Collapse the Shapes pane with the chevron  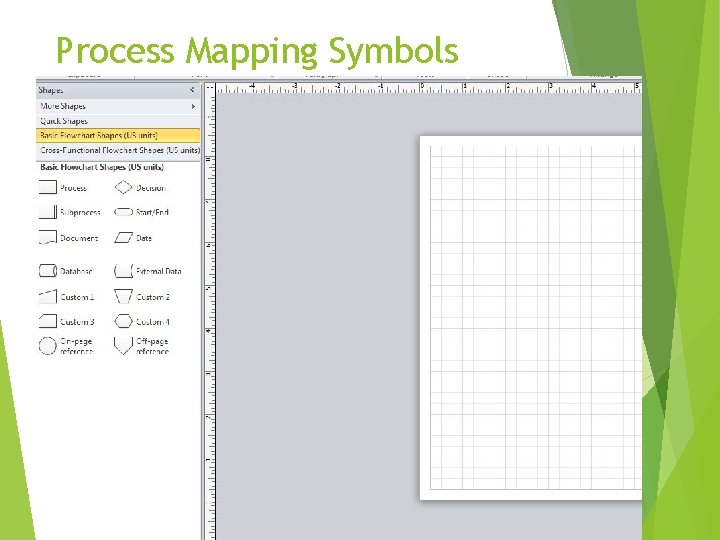[x=192, y=90]
